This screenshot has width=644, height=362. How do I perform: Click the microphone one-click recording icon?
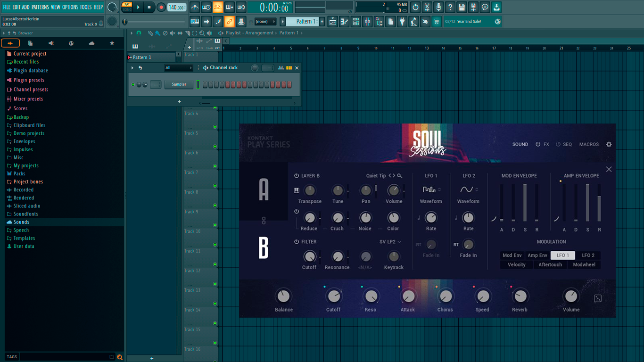(x=438, y=7)
